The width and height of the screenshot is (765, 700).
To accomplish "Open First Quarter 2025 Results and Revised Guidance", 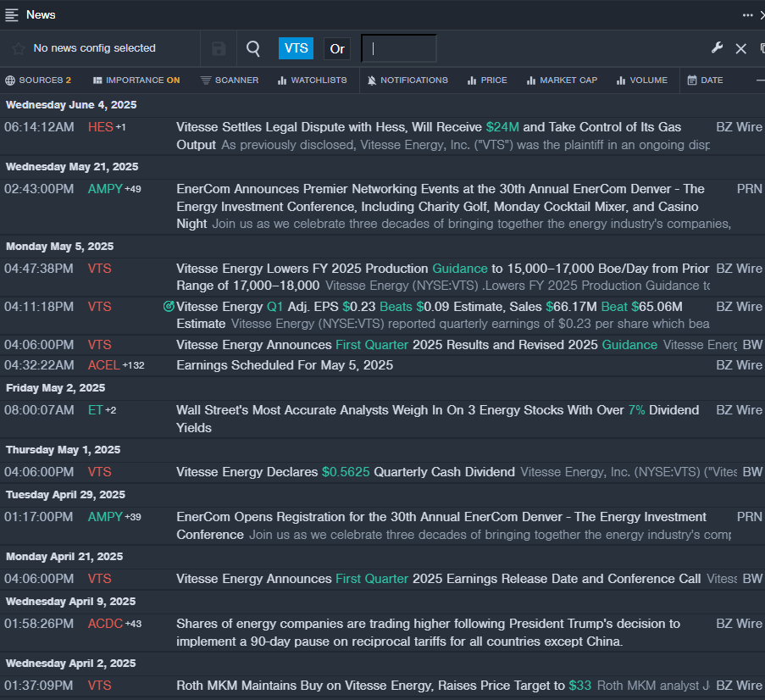I will point(417,345).
